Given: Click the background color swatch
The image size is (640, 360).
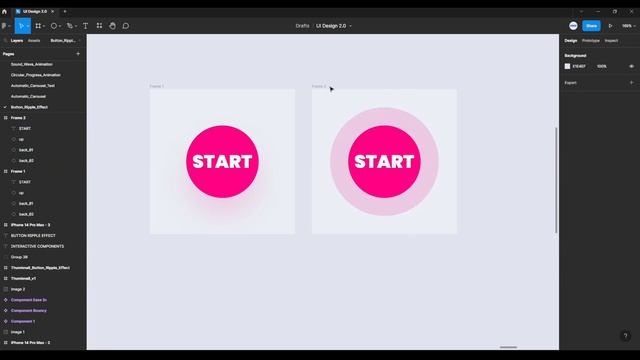Looking at the screenshot, I should pyautogui.click(x=567, y=66).
